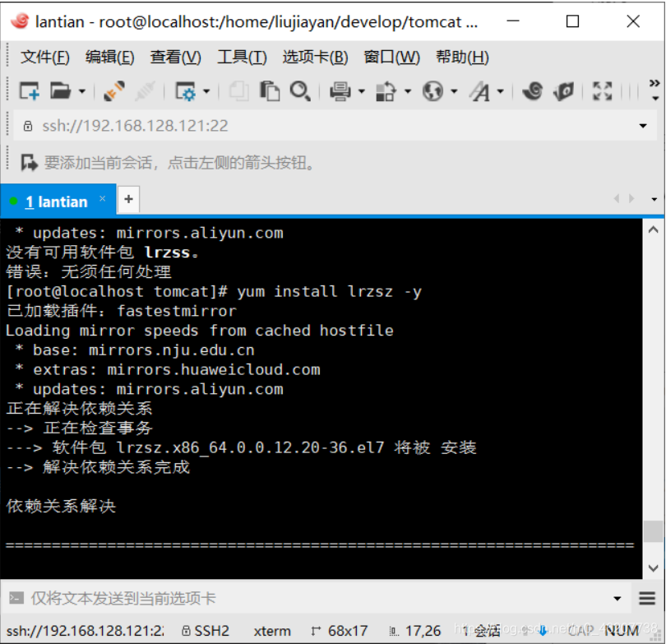Expand the compose bar target dropdown
The width and height of the screenshot is (666, 644).
coord(617,599)
